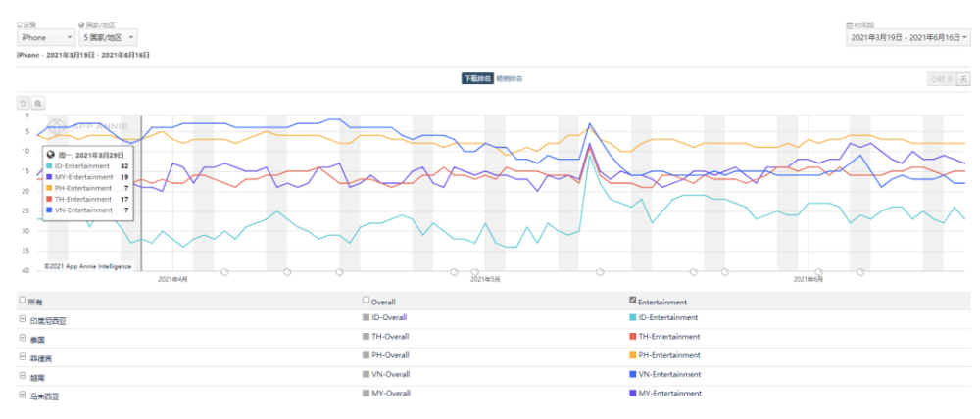The height and width of the screenshot is (419, 980).
Task: Toggle the MY-Overall series label
Action: pyautogui.click(x=391, y=393)
